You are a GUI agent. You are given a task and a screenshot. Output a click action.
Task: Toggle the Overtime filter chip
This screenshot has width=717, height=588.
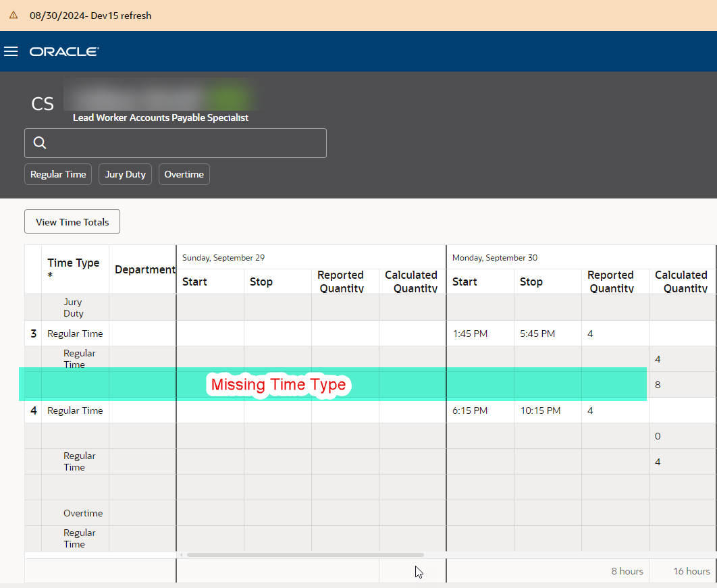pyautogui.click(x=184, y=174)
